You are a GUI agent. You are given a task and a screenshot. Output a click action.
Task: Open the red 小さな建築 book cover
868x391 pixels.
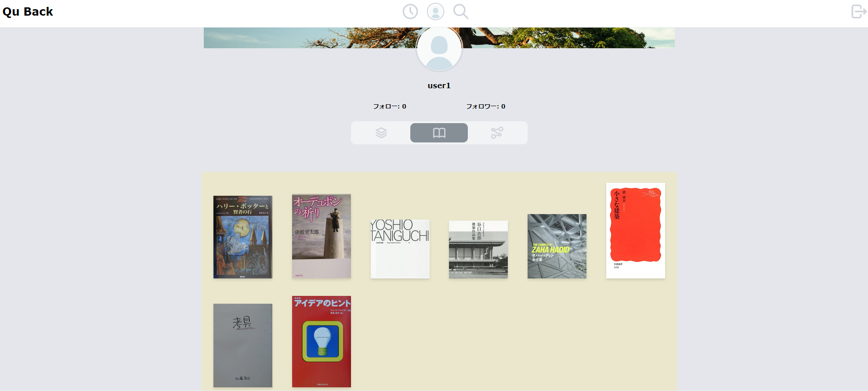636,231
